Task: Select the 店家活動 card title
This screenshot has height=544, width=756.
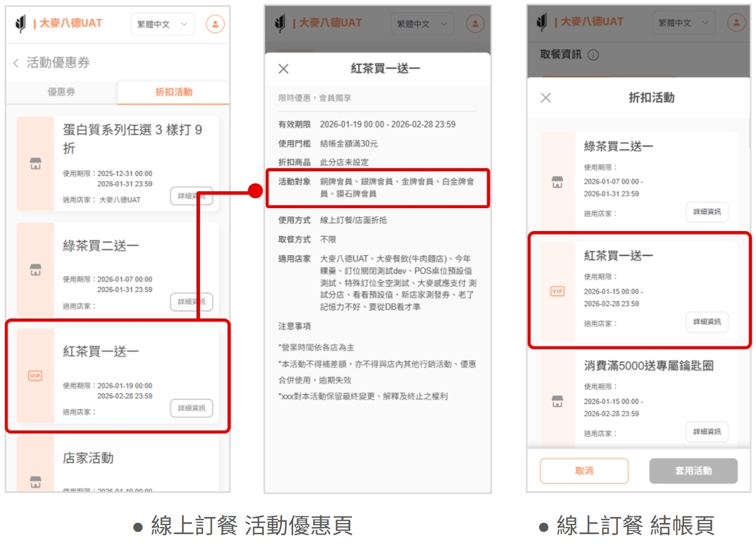Action: point(88,458)
